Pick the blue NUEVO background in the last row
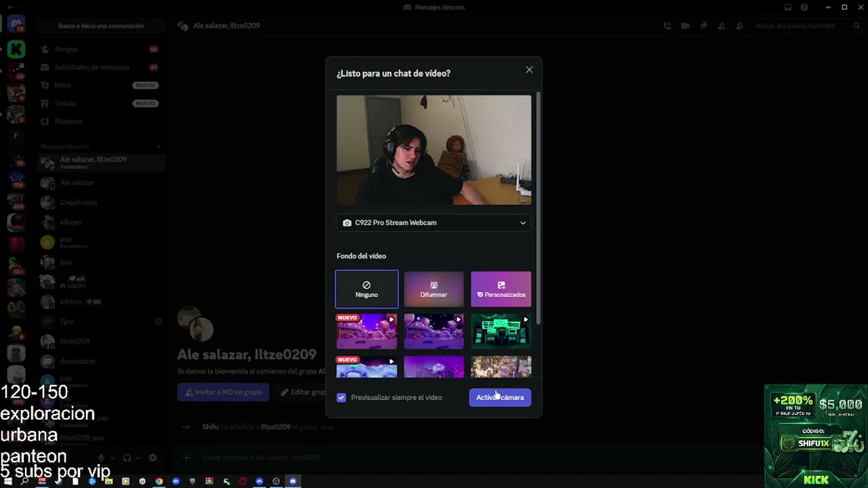 point(367,367)
